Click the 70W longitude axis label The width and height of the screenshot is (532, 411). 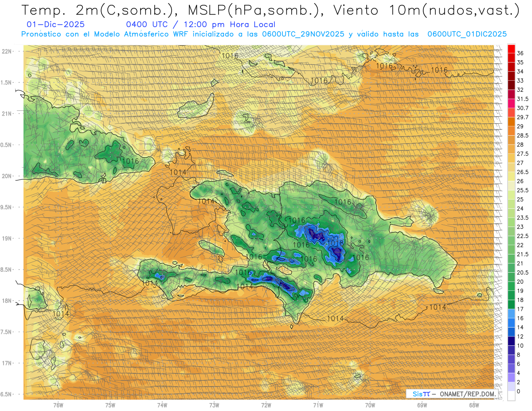370,405
